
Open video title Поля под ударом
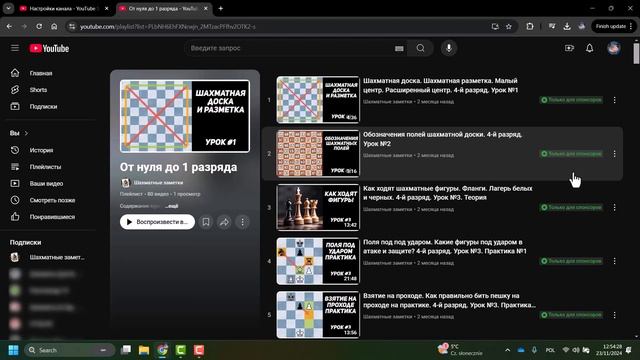[444, 247]
